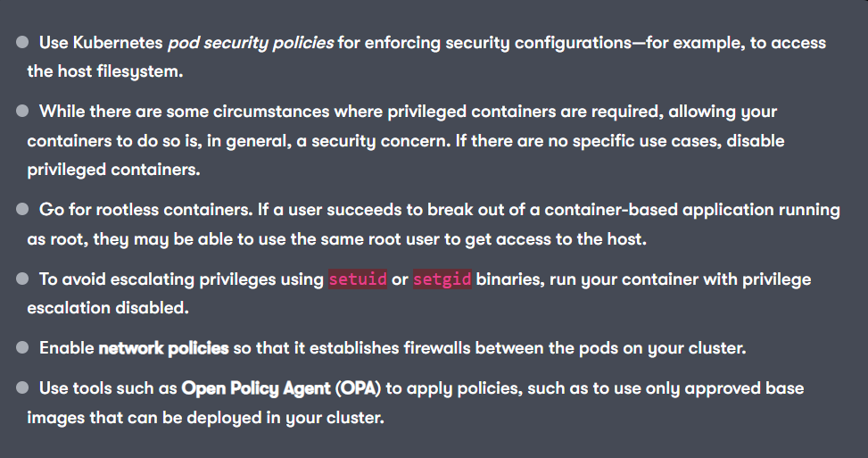Click the bold 'Open Policy Agent (OPA)' text

281,388
